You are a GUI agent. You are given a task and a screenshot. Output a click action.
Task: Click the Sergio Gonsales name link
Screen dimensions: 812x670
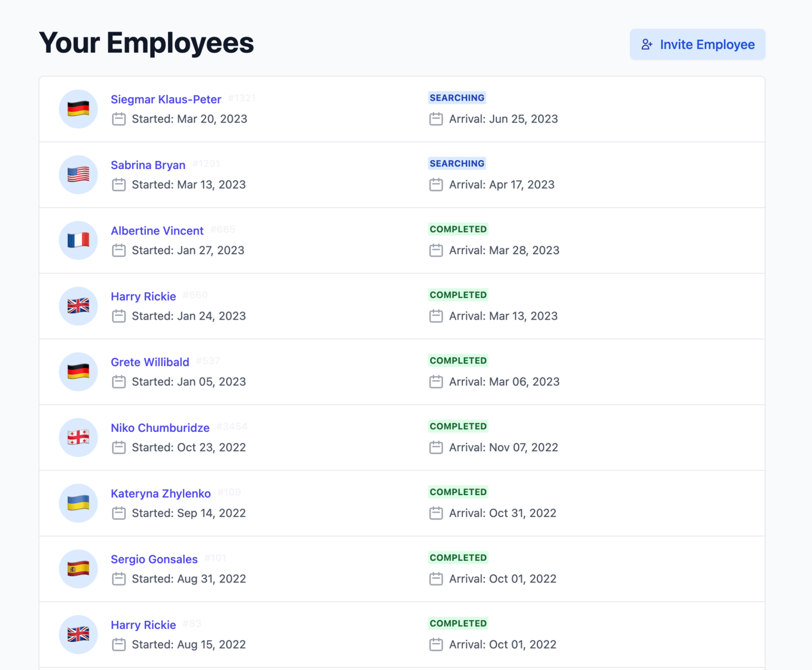[154, 559]
